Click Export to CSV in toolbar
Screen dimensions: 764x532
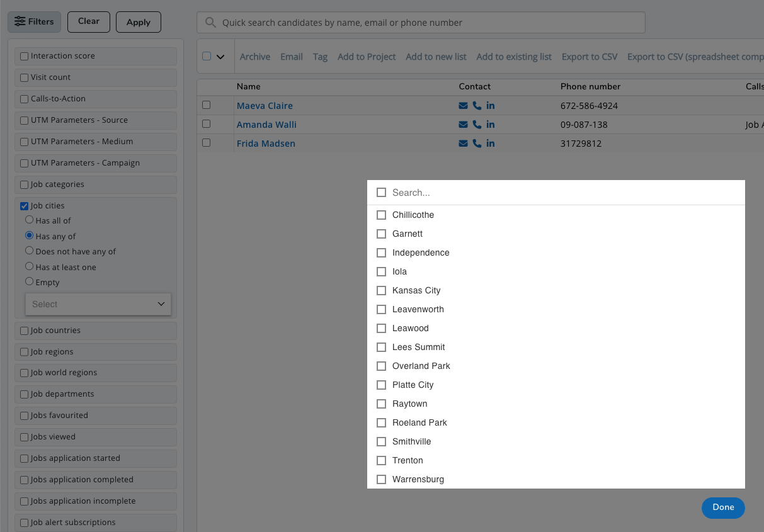(589, 57)
